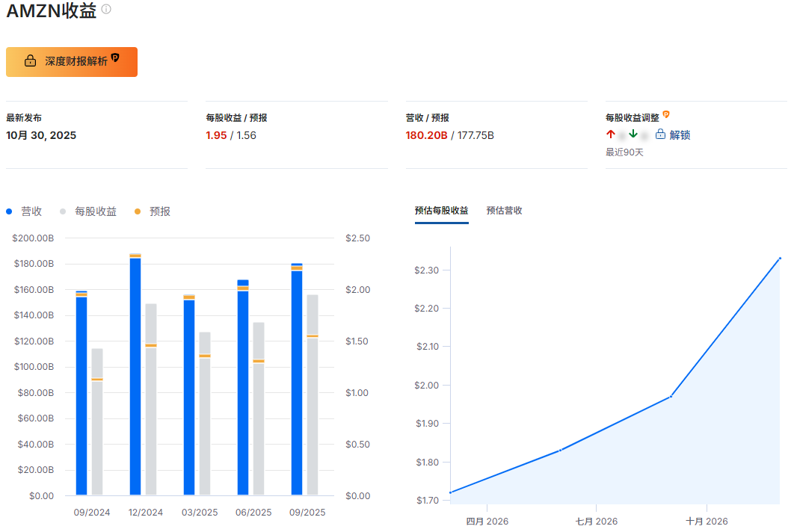Screen dimensions: 794x532
Task: Toggle the 预报 legend item
Action: coord(158,211)
